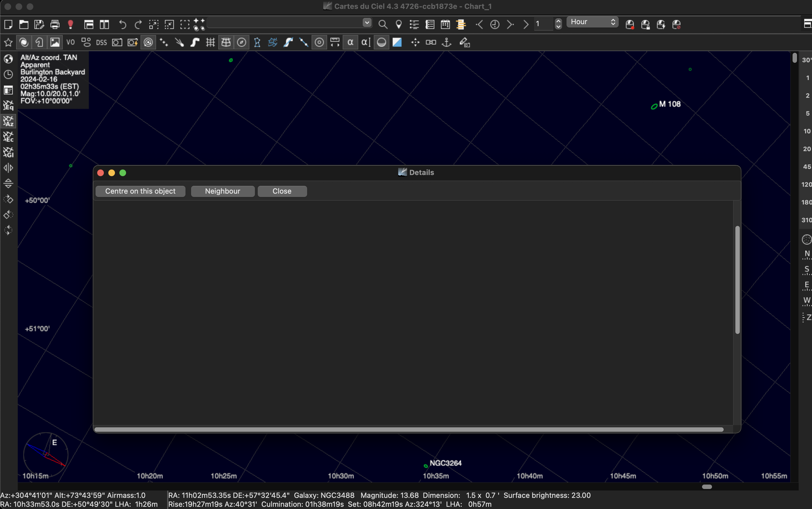This screenshot has width=812, height=509.
Task: Switch to Equatorial coordinates in left sidebar
Action: pos(8,106)
